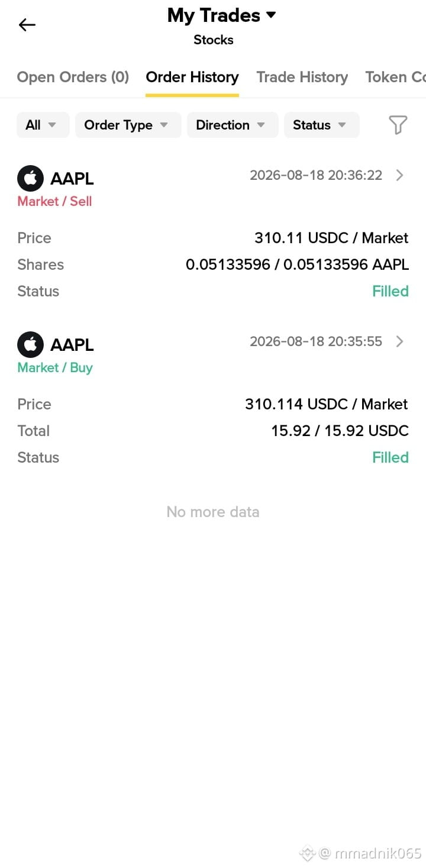
Task: Open the Buy order details chevron
Action: [x=400, y=341]
